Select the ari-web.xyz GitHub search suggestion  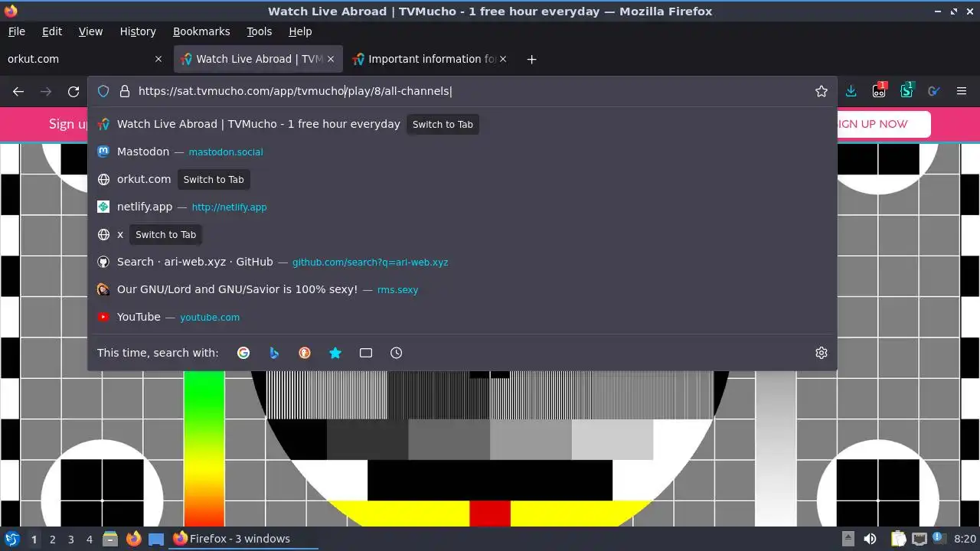click(x=462, y=262)
